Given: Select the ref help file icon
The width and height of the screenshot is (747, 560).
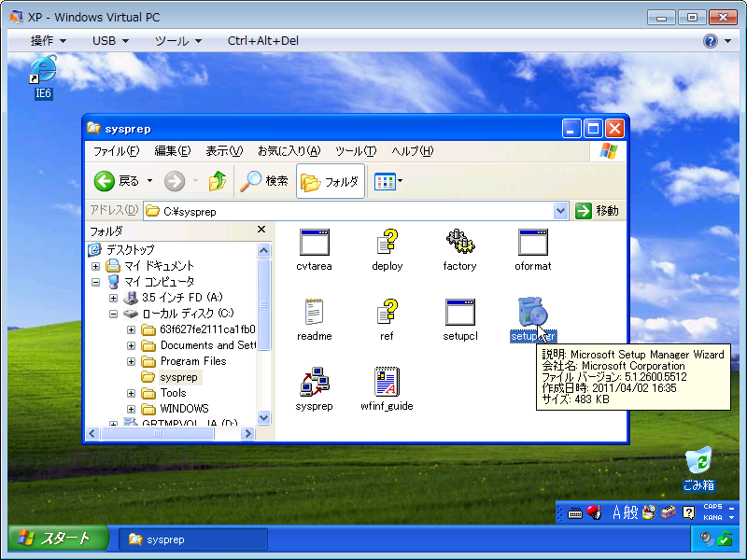Looking at the screenshot, I should click(388, 313).
